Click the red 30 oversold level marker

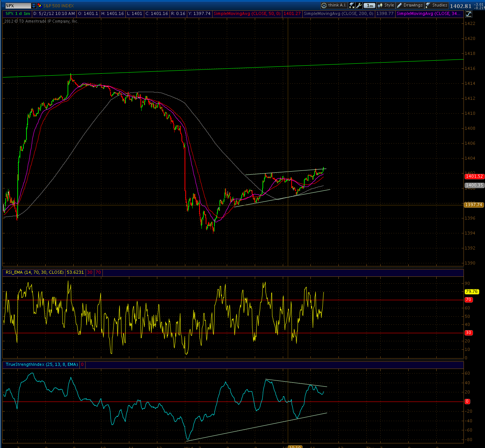tap(469, 332)
